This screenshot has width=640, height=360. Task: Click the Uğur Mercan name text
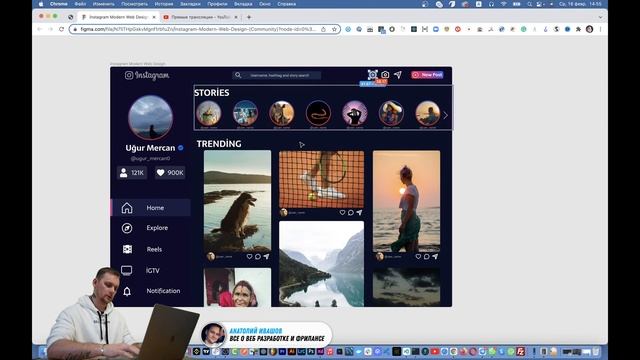pos(150,148)
